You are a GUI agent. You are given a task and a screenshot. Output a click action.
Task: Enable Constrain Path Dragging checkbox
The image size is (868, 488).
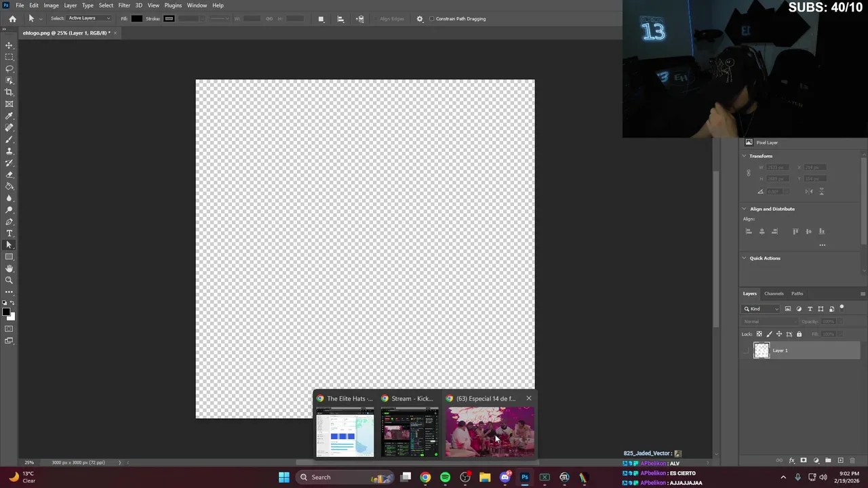432,19
